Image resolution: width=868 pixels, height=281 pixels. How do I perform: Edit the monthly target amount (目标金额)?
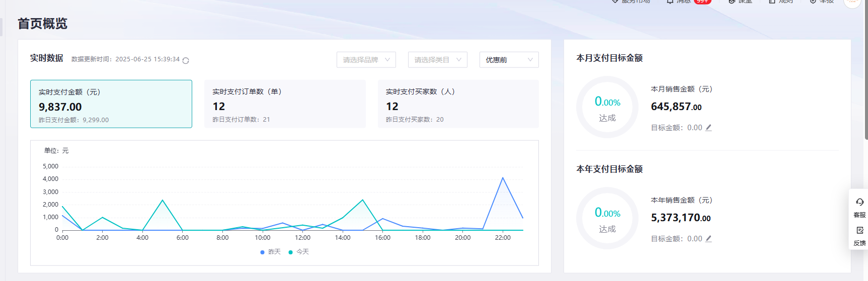click(708, 128)
